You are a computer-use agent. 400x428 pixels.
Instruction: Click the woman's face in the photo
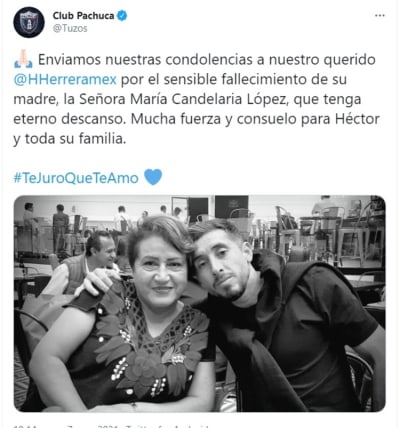click(160, 272)
